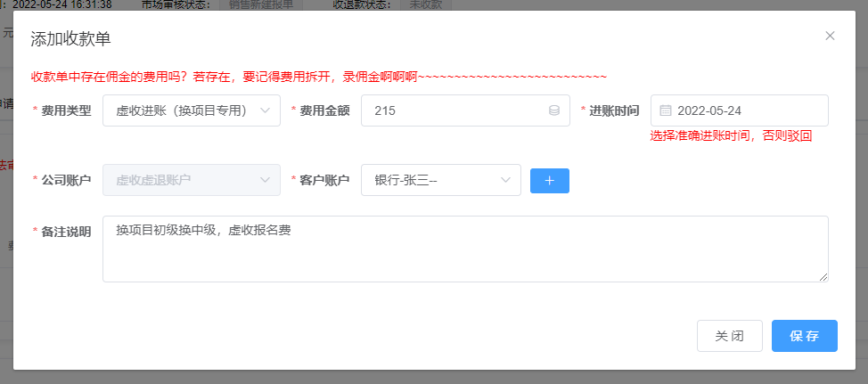This screenshot has height=384, width=868.
Task: Click the 虚收虚退账户 company account field
Action: point(178,181)
